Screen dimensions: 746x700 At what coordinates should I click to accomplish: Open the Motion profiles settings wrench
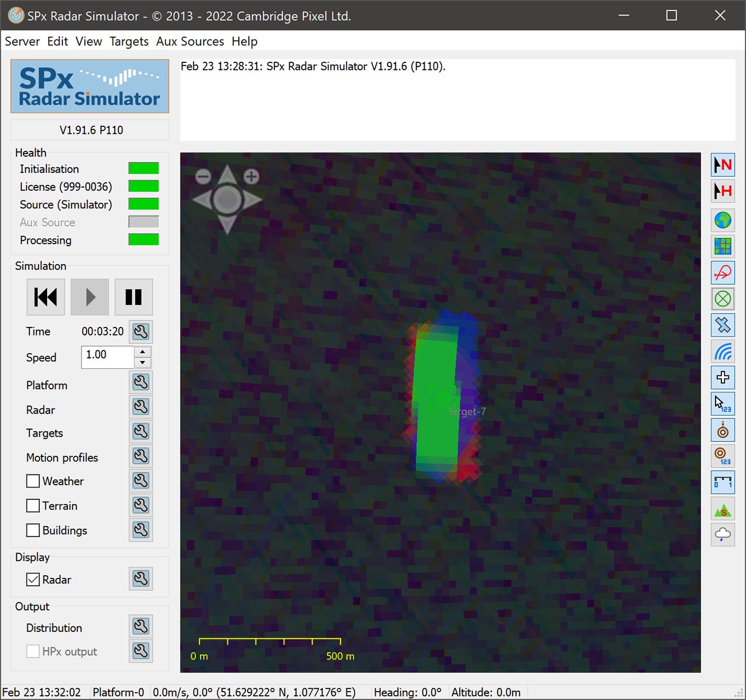tap(141, 456)
